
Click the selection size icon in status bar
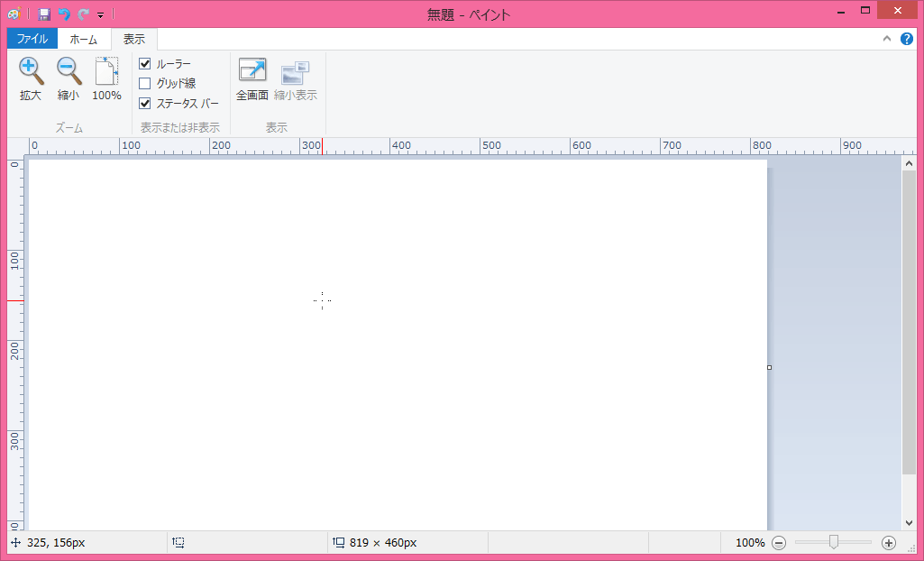pyautogui.click(x=178, y=542)
